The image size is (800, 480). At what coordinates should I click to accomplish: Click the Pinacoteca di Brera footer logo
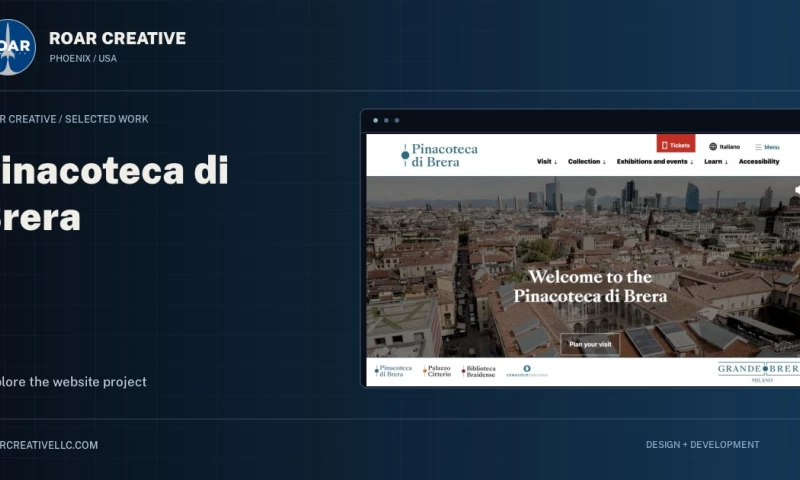click(393, 371)
